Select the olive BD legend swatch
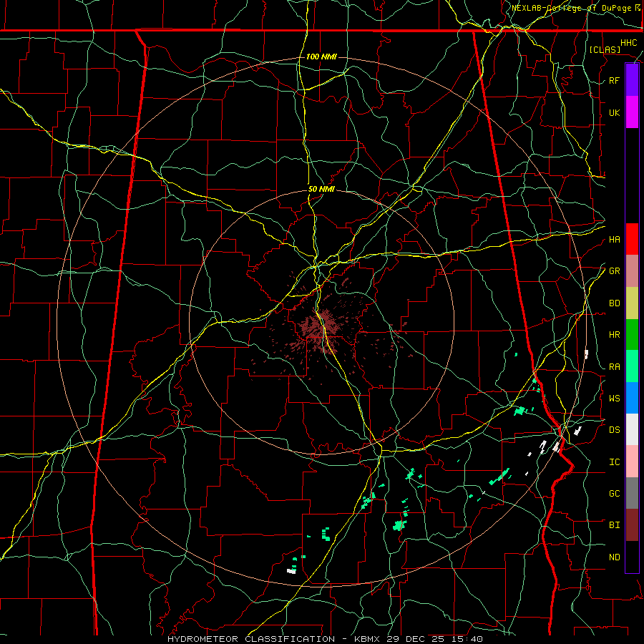 pyautogui.click(x=632, y=303)
